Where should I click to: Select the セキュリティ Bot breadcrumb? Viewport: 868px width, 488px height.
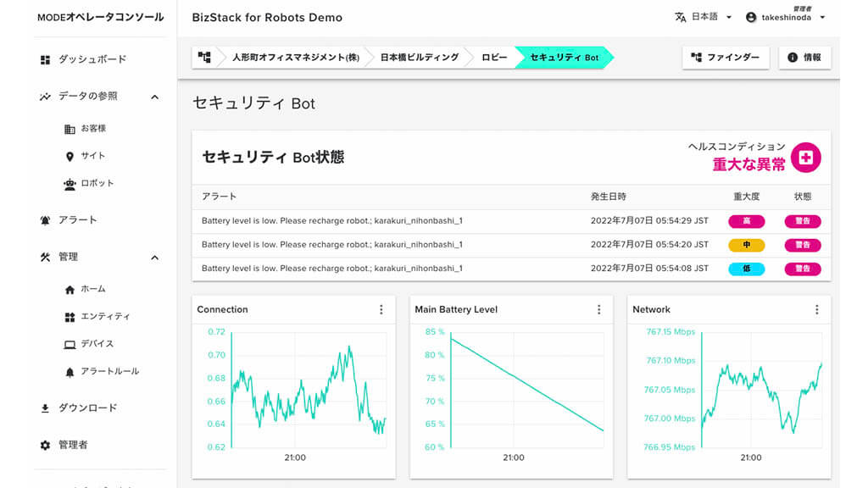[x=564, y=58]
